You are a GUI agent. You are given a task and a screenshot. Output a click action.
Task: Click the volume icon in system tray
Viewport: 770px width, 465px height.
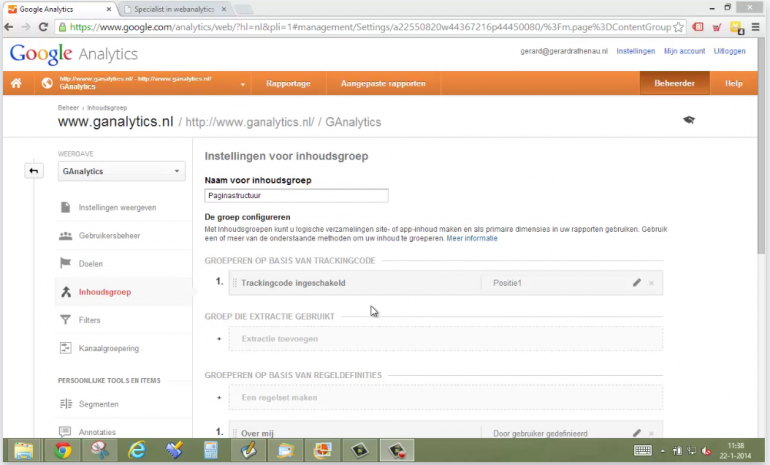click(x=706, y=451)
